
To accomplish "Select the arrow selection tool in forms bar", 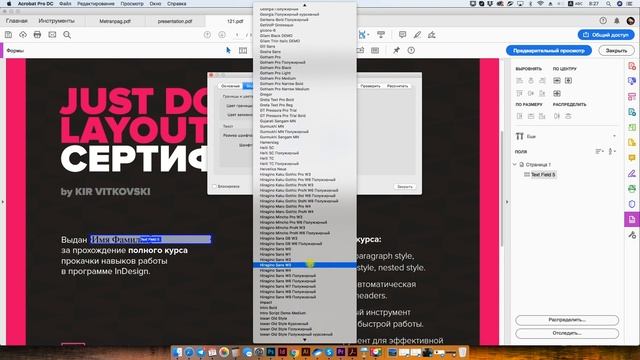I will [x=228, y=50].
